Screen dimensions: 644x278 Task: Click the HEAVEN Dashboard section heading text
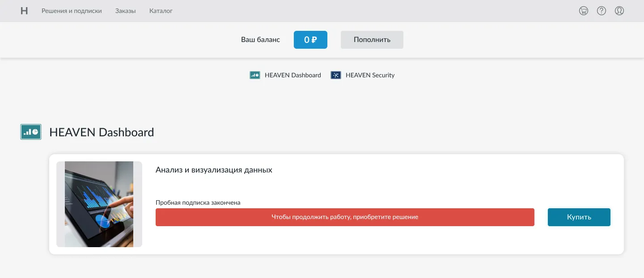(x=102, y=132)
